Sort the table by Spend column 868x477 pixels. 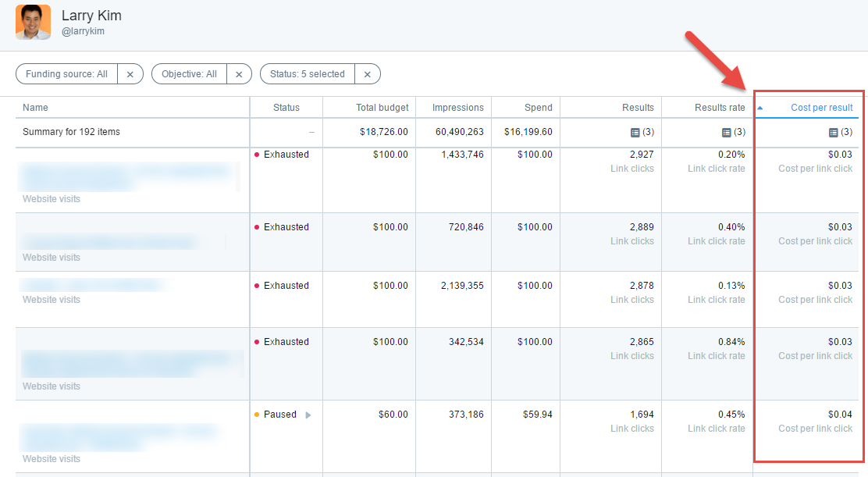[x=541, y=107]
